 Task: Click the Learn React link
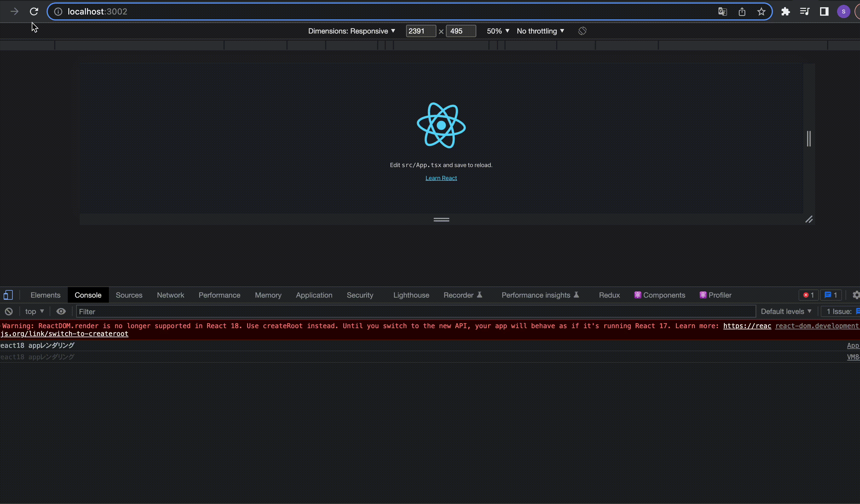pos(441,178)
